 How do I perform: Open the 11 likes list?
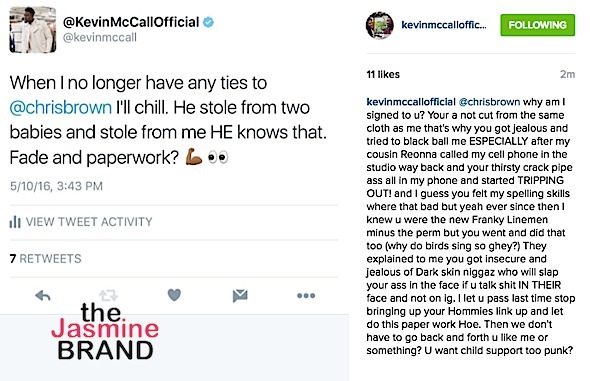point(383,74)
